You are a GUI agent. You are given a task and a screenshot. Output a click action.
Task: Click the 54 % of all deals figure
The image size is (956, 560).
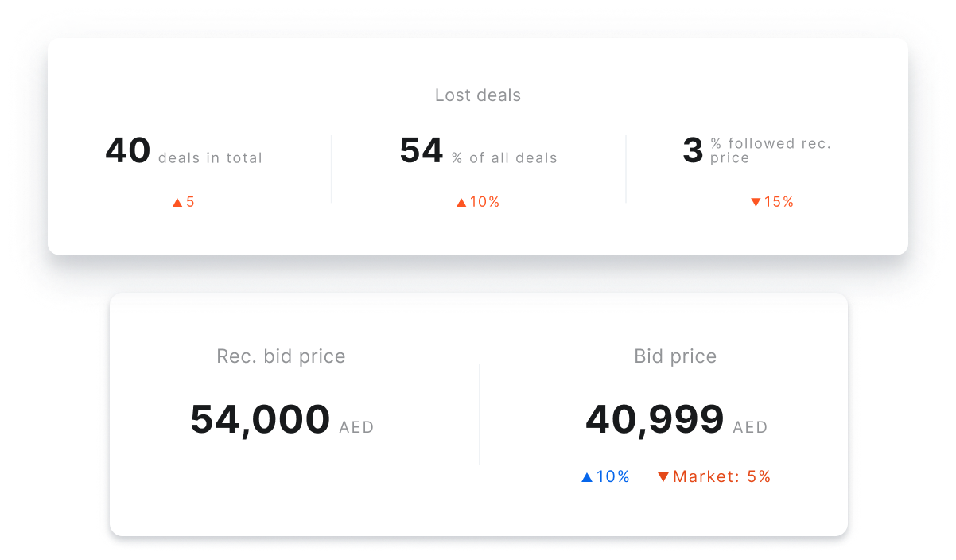click(478, 150)
